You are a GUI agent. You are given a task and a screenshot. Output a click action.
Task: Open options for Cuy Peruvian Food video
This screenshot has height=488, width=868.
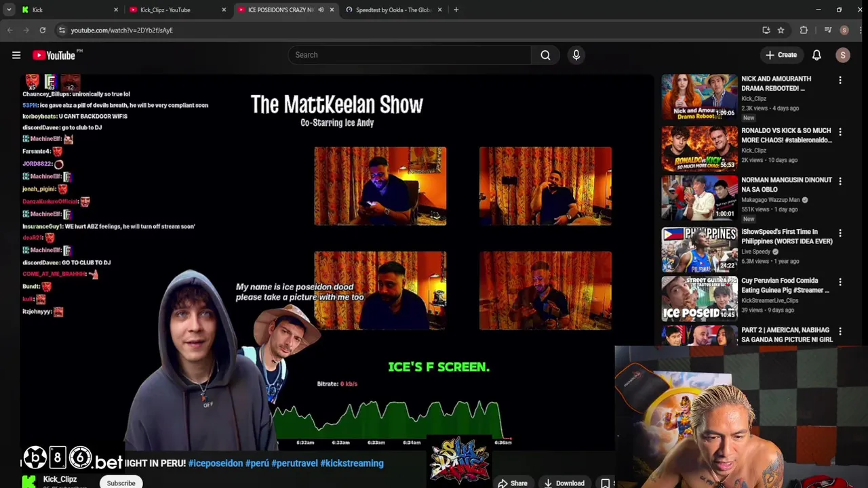[x=840, y=282]
